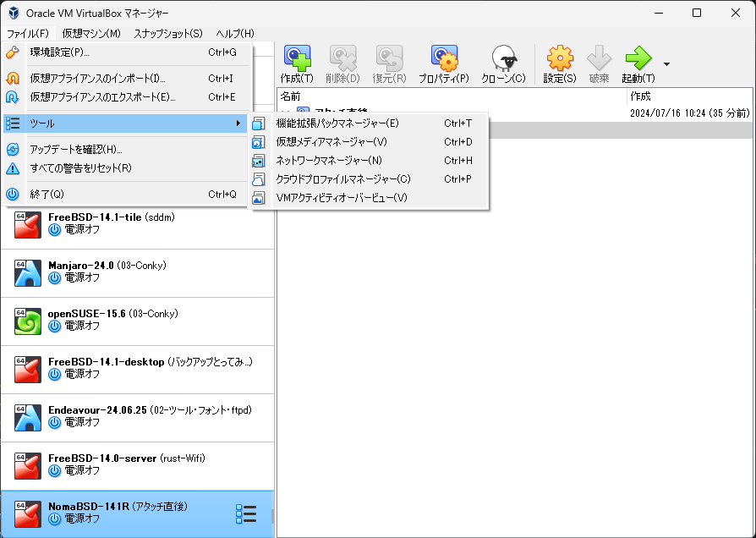The height and width of the screenshot is (538, 756).
Task: Open VMアクティビティオーバービュー(V) from submenu
Action: (369, 198)
